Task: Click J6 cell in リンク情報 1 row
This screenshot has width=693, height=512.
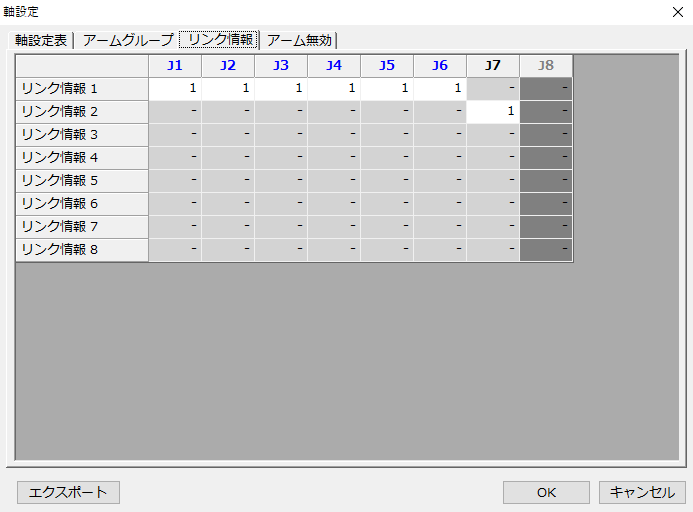Action: click(x=440, y=88)
